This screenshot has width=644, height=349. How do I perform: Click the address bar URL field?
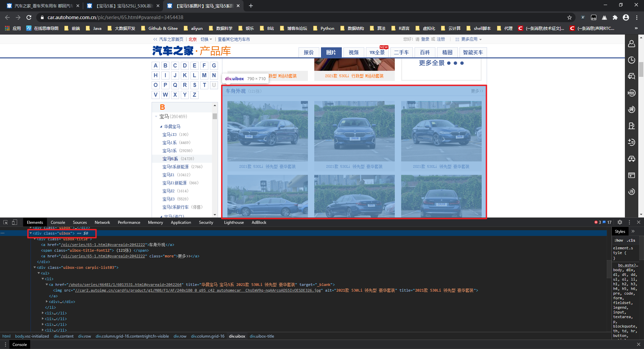[302, 17]
